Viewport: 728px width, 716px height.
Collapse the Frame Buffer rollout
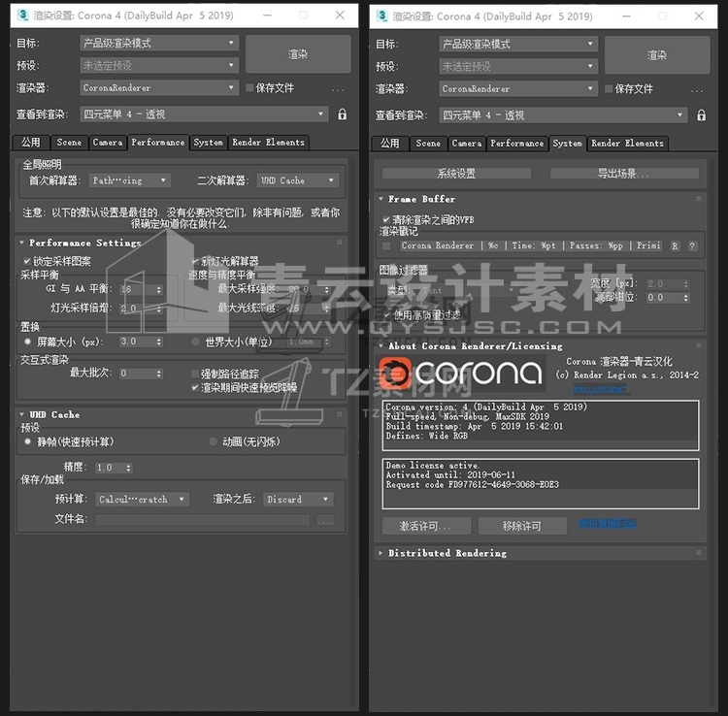381,199
